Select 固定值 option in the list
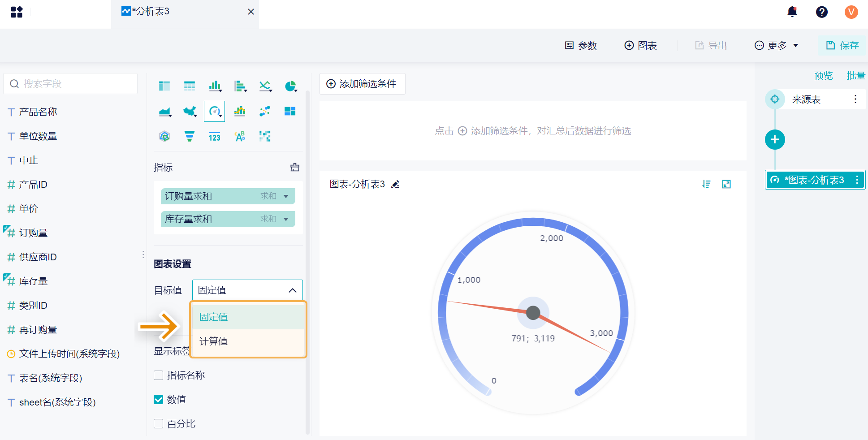This screenshot has height=440, width=868. [x=248, y=317]
